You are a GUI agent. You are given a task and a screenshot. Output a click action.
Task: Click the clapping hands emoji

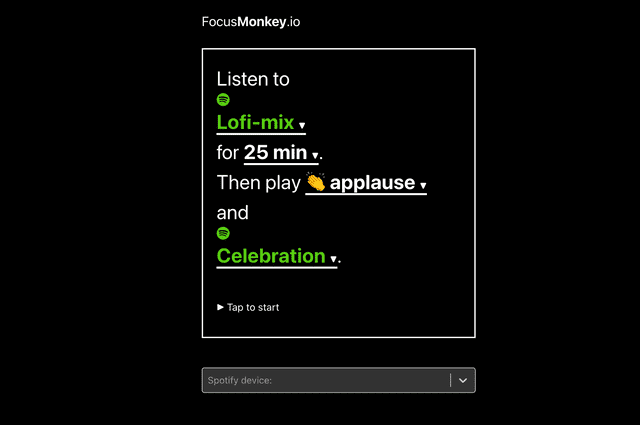point(316,182)
